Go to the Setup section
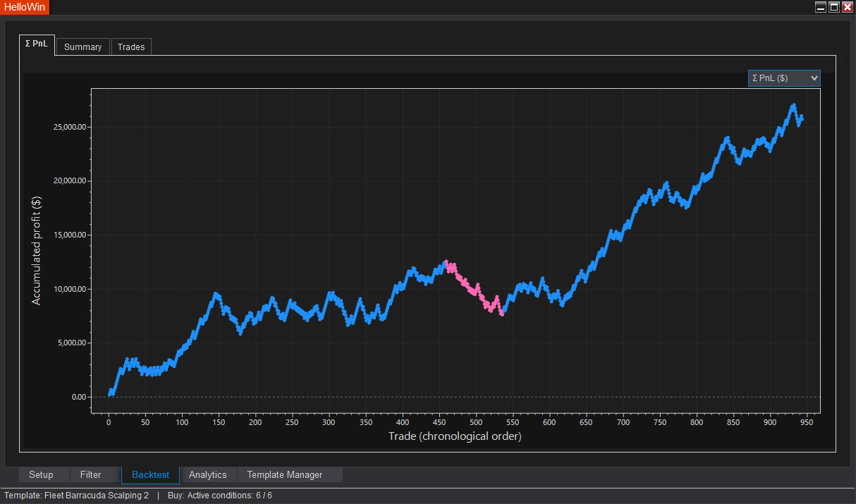Screen dimensions: 856x504 pos(41,474)
